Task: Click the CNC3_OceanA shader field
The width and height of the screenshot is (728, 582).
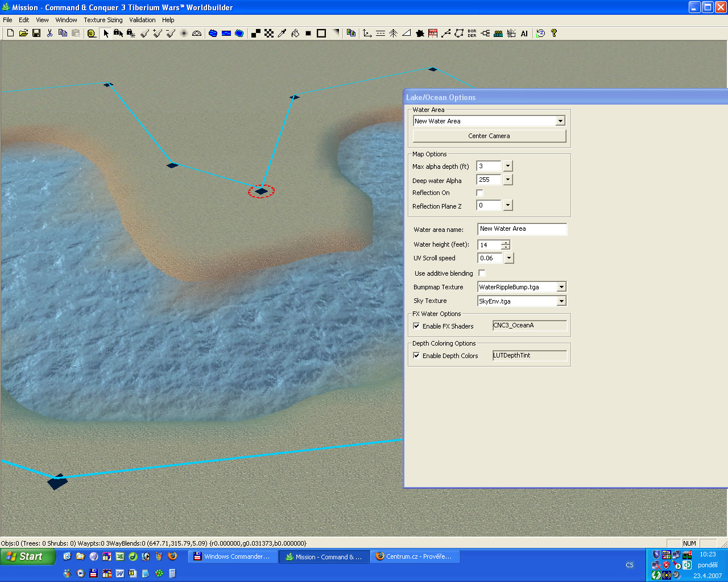Action: click(530, 326)
